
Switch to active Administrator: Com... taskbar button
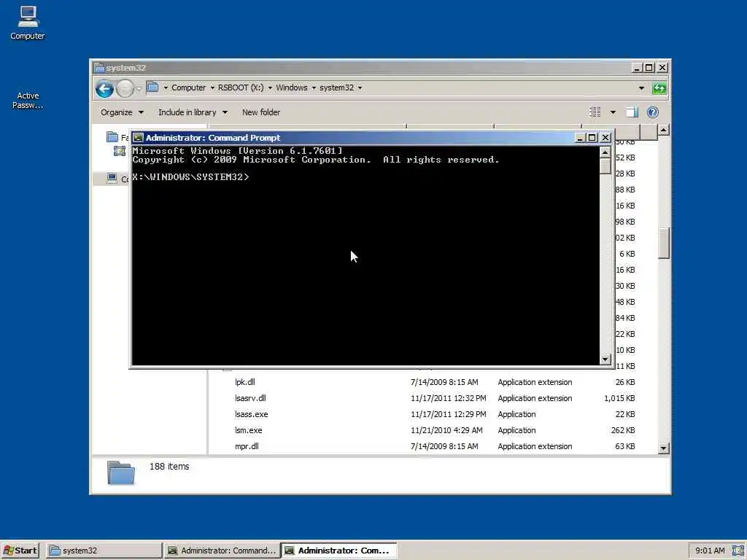(x=338, y=551)
